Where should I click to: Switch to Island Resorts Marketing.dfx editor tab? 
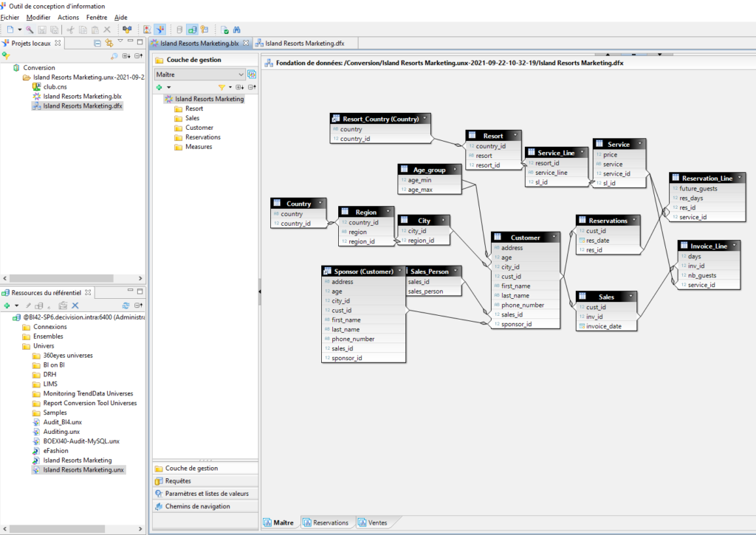coord(304,44)
